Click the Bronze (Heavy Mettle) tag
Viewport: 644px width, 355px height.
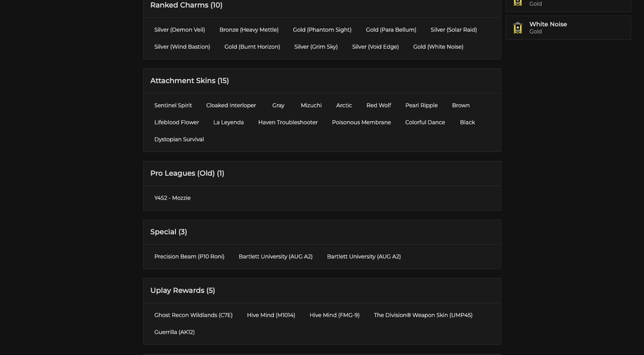pyautogui.click(x=249, y=29)
